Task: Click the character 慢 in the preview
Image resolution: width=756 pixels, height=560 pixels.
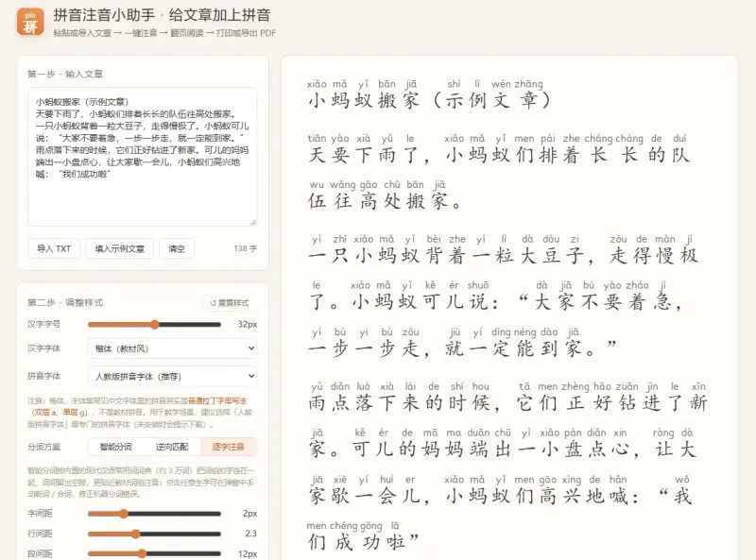Action: [665, 256]
